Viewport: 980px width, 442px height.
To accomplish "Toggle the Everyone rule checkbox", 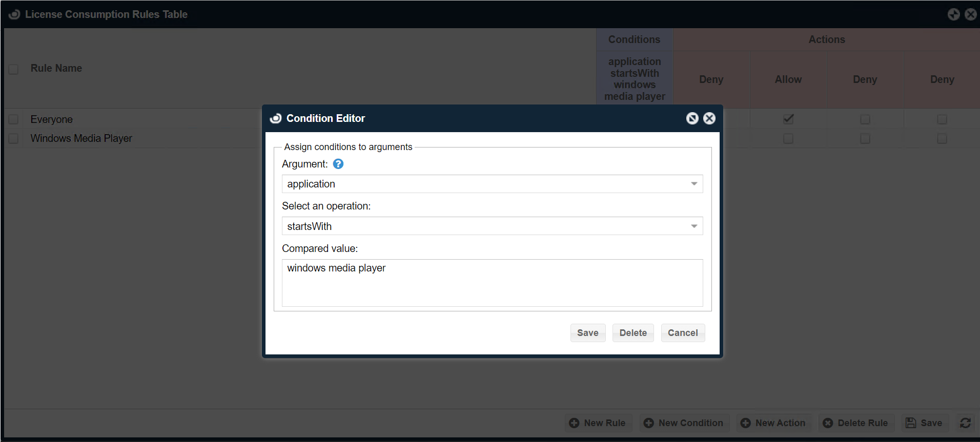I will click(x=13, y=119).
